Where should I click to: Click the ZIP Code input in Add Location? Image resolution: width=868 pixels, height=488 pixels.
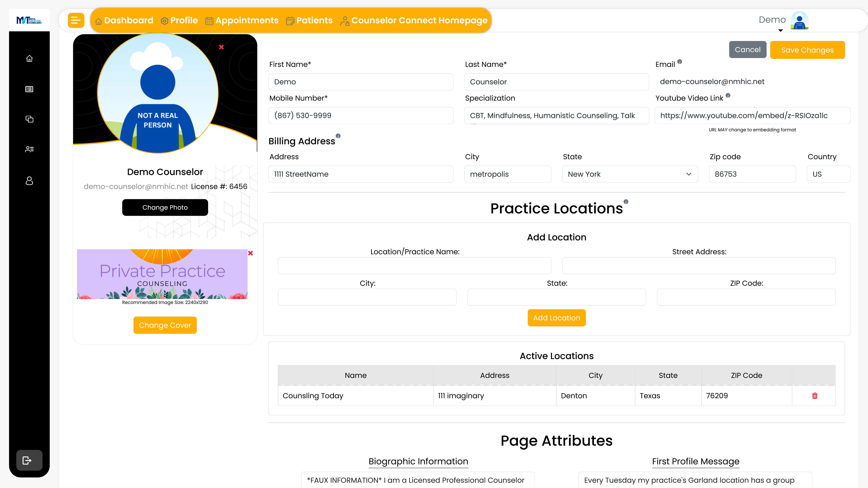746,297
